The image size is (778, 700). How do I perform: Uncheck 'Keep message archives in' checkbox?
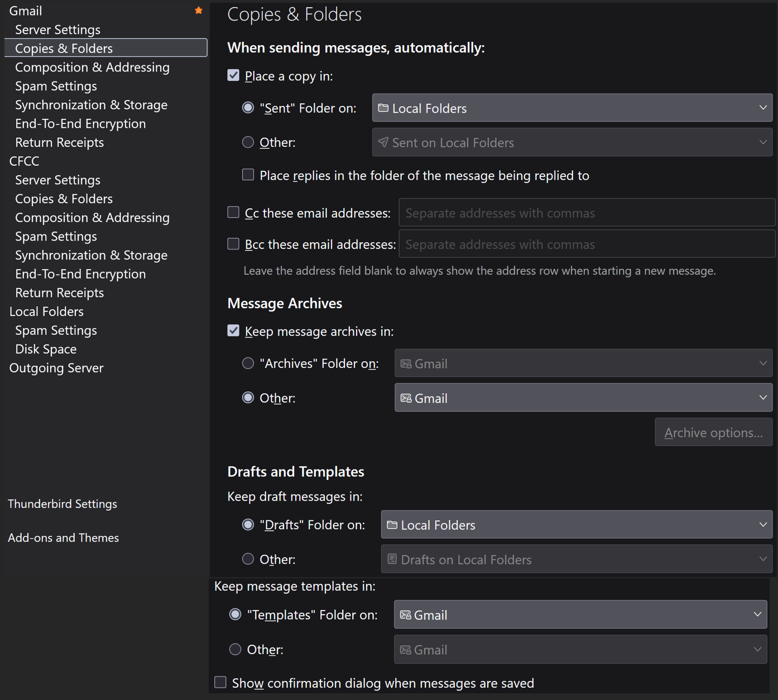(233, 330)
